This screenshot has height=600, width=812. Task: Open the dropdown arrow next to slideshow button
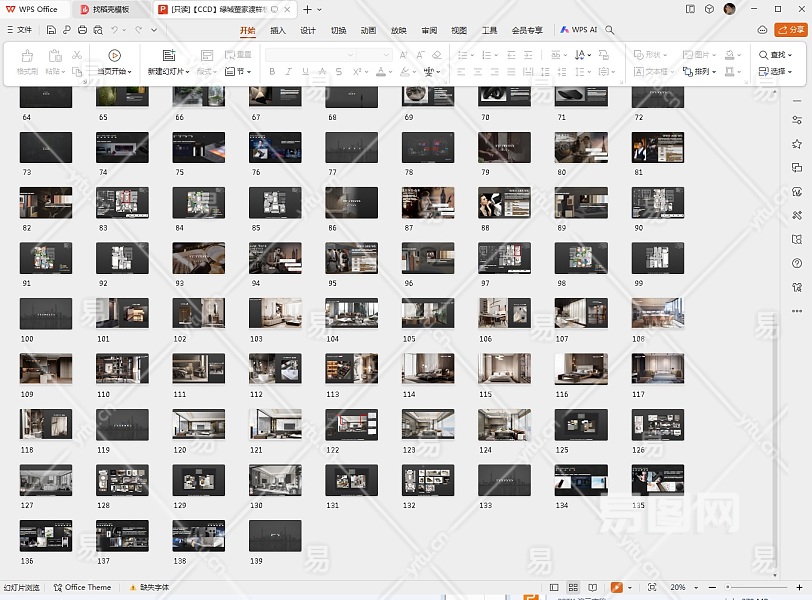click(629, 588)
